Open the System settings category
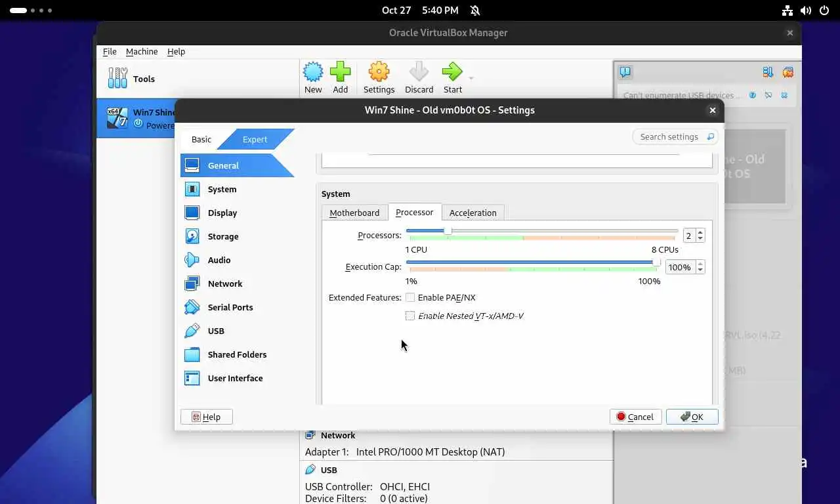Image resolution: width=840 pixels, height=504 pixels. click(x=237, y=189)
